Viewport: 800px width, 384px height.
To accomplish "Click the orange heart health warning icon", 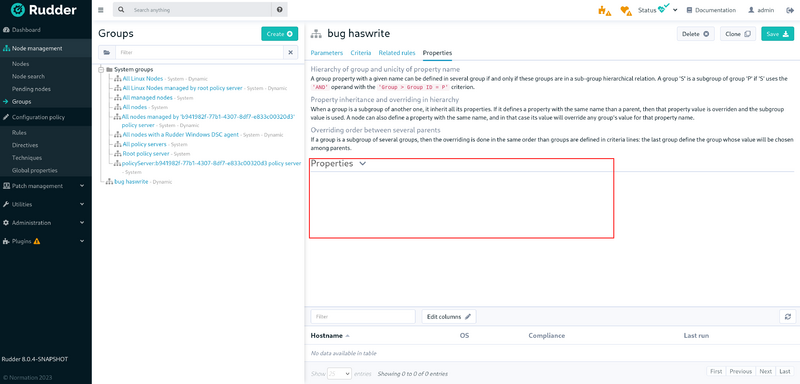I will tap(626, 10).
